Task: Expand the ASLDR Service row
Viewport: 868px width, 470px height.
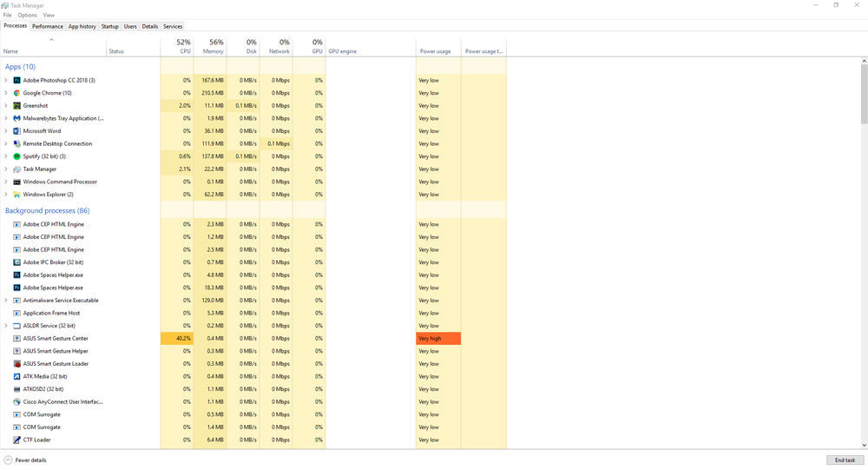Action: pyautogui.click(x=6, y=326)
